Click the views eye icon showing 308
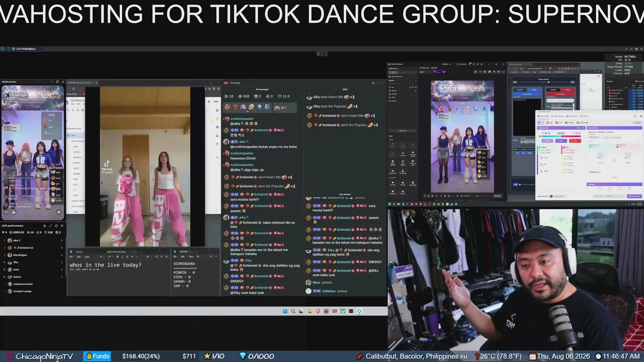This screenshot has width=644, height=362. (240, 96)
